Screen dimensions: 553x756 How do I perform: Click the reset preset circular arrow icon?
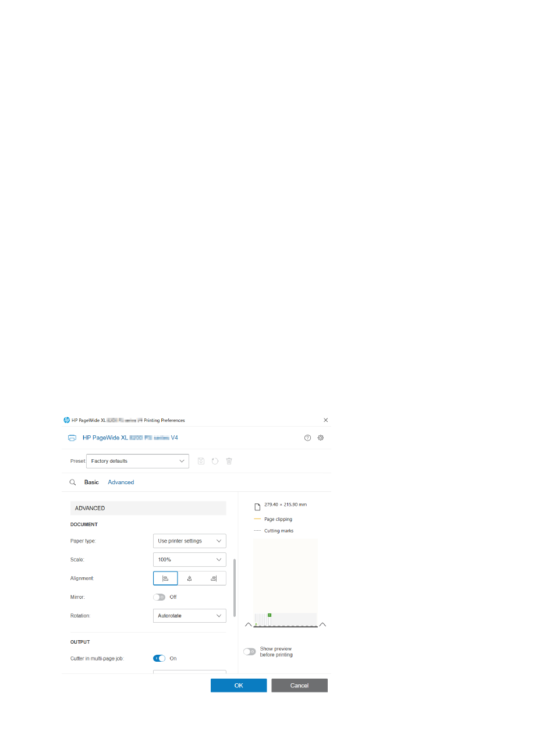pos(215,461)
